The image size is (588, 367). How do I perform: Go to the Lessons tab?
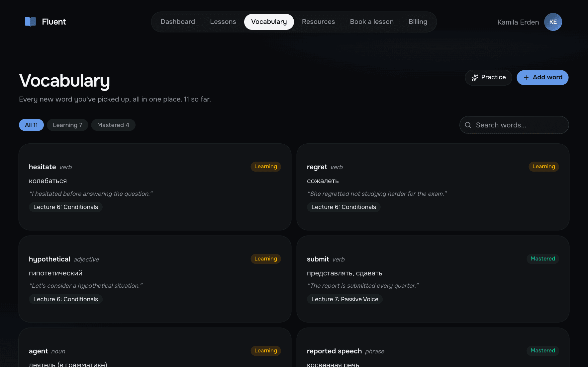[x=223, y=22]
